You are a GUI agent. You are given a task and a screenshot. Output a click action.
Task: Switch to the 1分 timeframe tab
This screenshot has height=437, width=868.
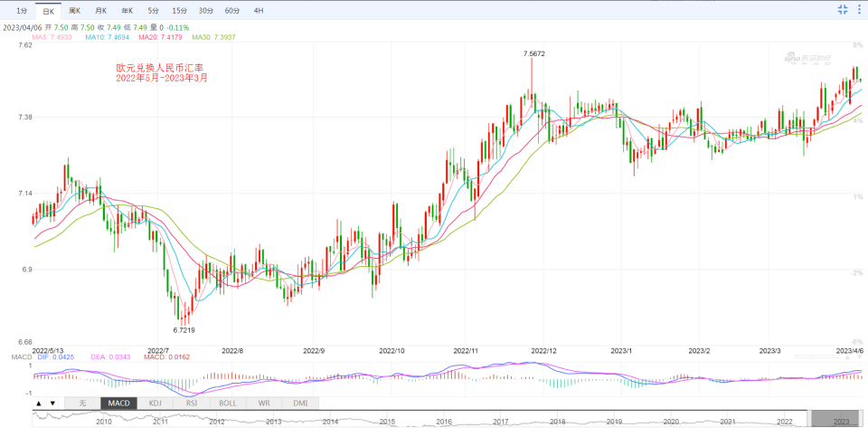[x=21, y=10]
